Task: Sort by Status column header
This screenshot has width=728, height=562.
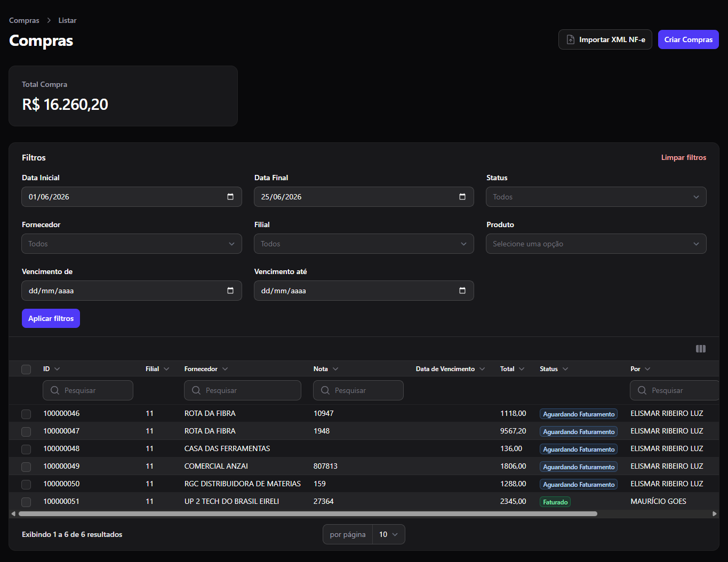Action: [x=554, y=369]
